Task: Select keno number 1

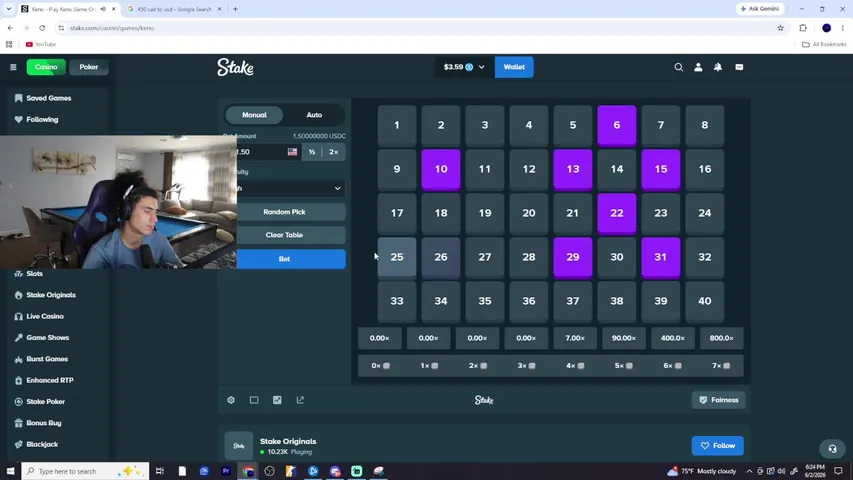Action: [x=397, y=125]
